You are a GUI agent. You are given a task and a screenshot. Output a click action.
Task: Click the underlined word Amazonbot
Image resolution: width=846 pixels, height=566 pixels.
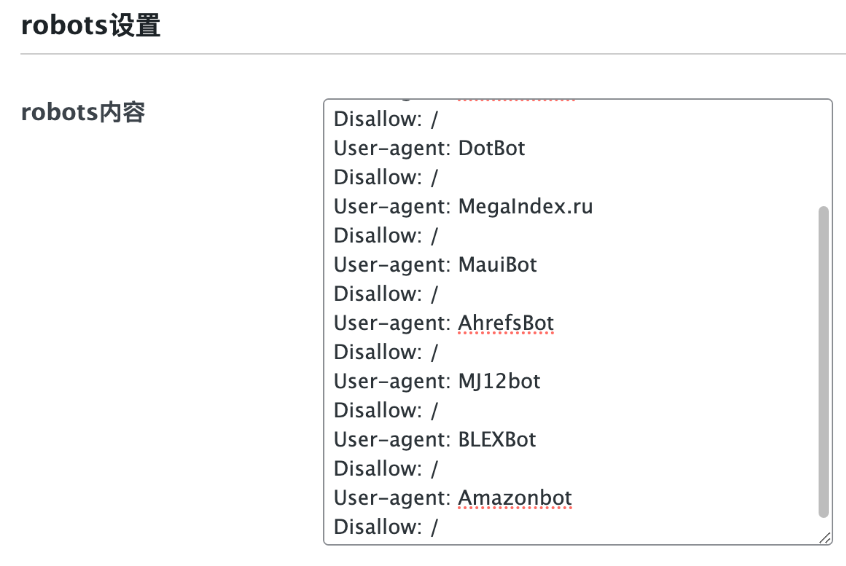[x=515, y=497]
